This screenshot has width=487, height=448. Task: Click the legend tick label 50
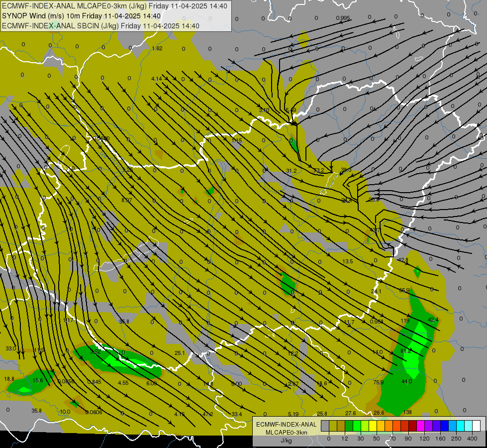[x=377, y=439]
